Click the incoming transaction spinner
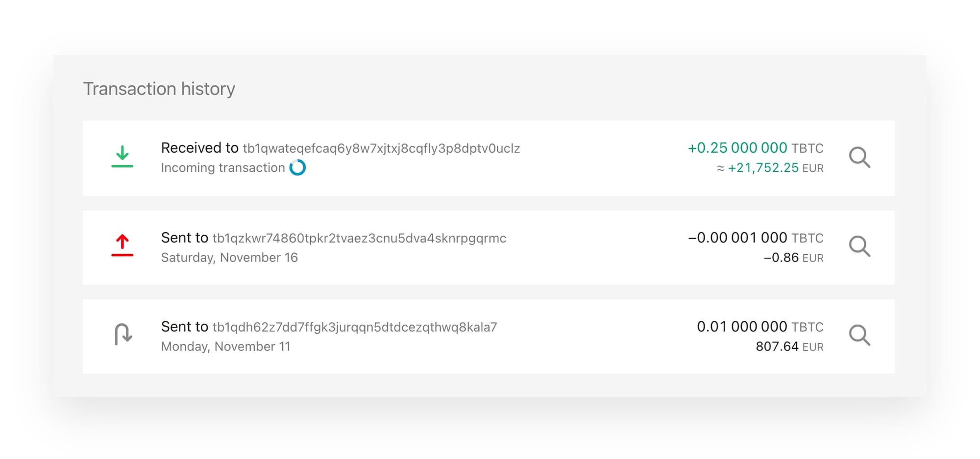Screen dimensions: 980x459 pos(297,168)
